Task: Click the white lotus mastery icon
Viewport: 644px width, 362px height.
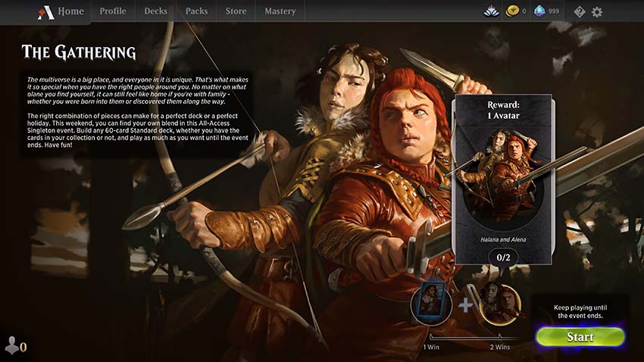Action: pos(491,11)
